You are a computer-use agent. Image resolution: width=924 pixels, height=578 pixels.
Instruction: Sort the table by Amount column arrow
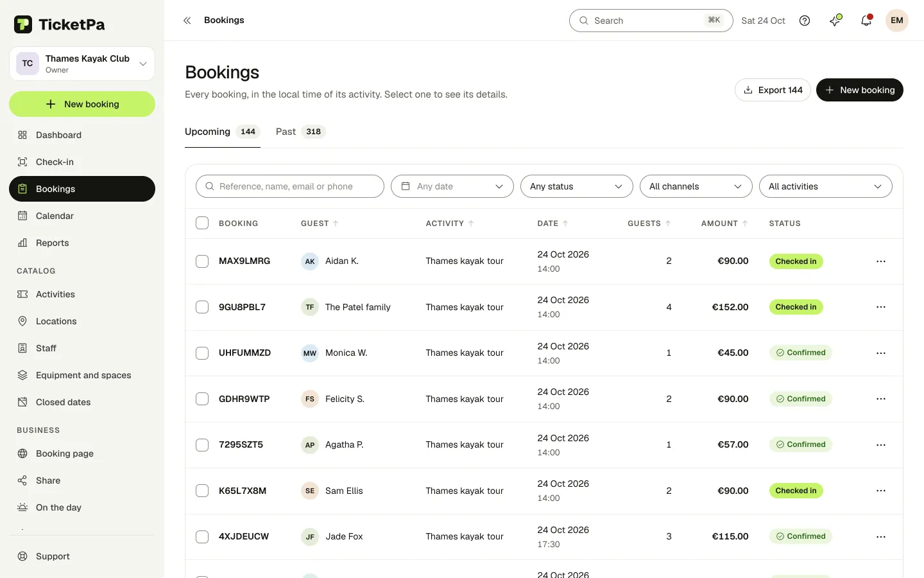pyautogui.click(x=745, y=223)
